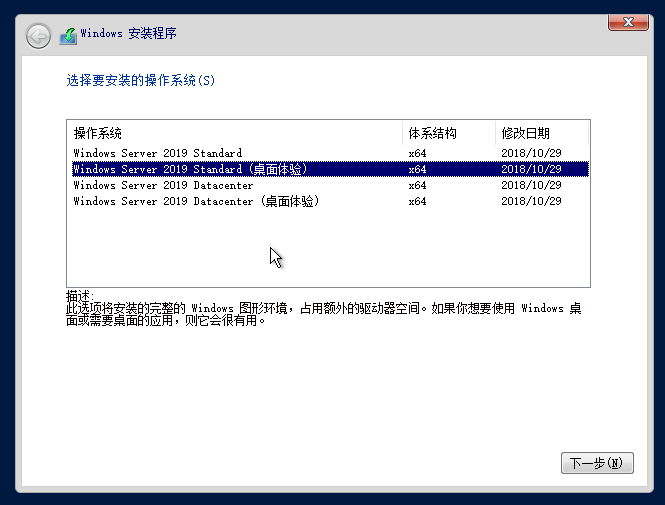Click 2018/10/29 date in Datacenter core row
The width and height of the screenshot is (665, 505).
[531, 185]
